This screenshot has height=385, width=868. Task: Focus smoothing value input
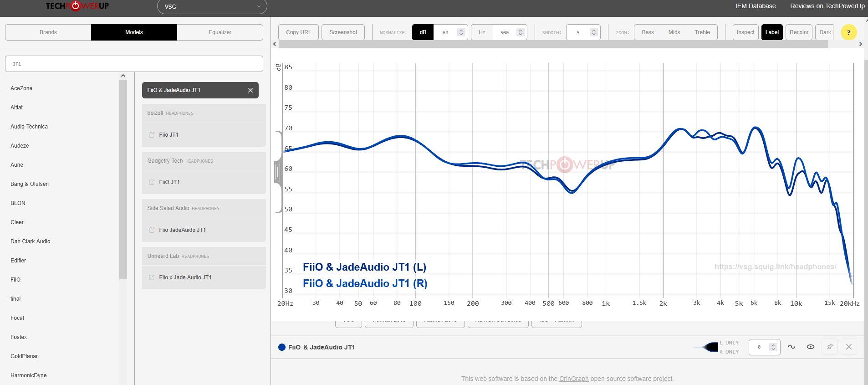[x=578, y=32]
